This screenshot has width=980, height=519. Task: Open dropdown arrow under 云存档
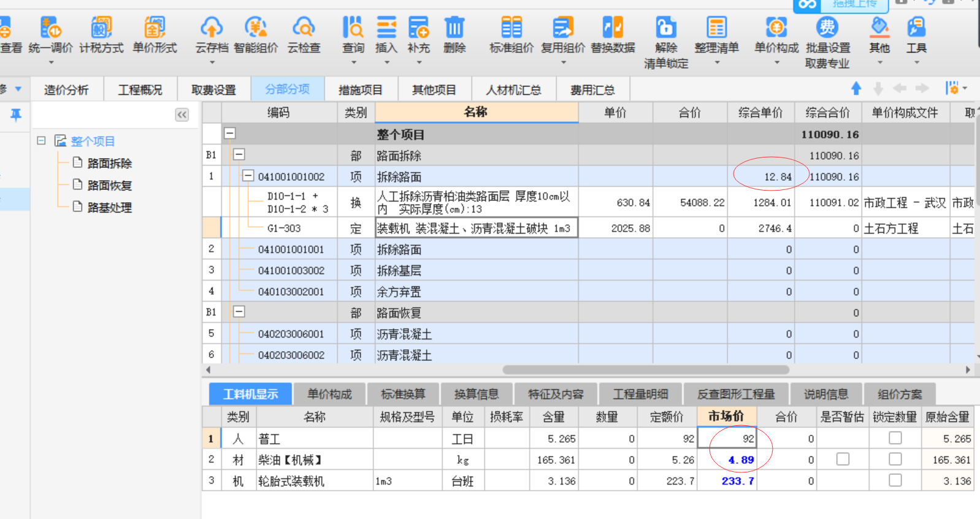click(212, 63)
